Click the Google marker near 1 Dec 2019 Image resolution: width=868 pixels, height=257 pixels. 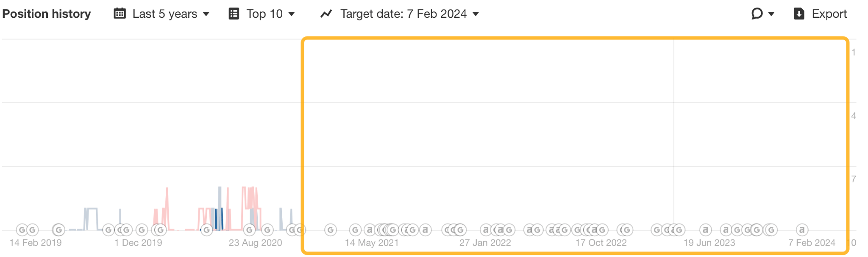click(142, 229)
